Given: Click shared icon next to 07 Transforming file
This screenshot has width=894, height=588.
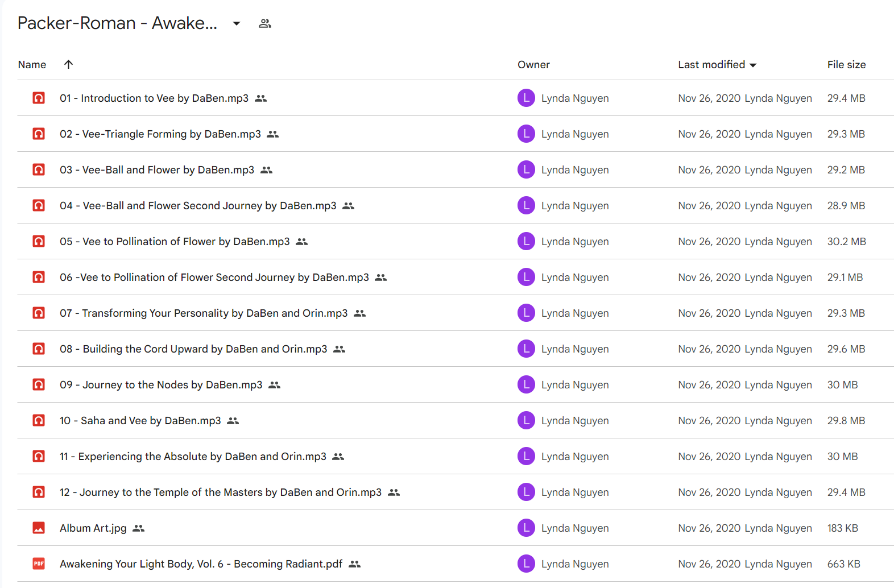Looking at the screenshot, I should (360, 313).
